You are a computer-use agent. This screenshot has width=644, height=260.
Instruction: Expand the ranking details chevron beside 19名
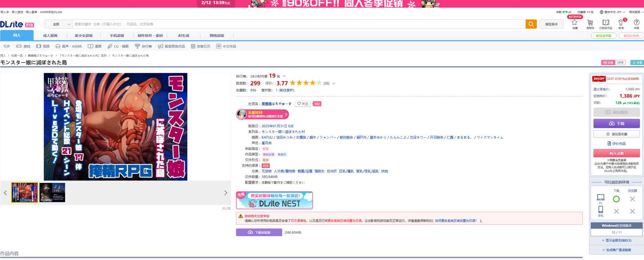coord(284,76)
